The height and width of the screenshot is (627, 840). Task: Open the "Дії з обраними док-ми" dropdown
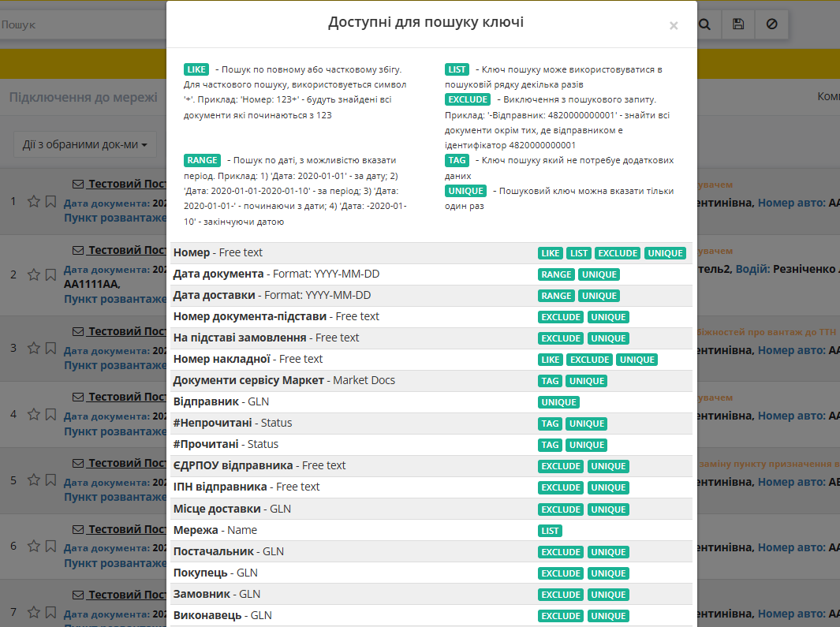click(84, 144)
